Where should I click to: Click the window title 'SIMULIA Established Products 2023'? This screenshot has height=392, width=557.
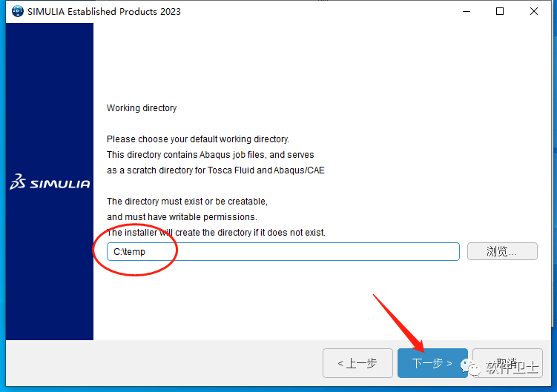tap(104, 11)
